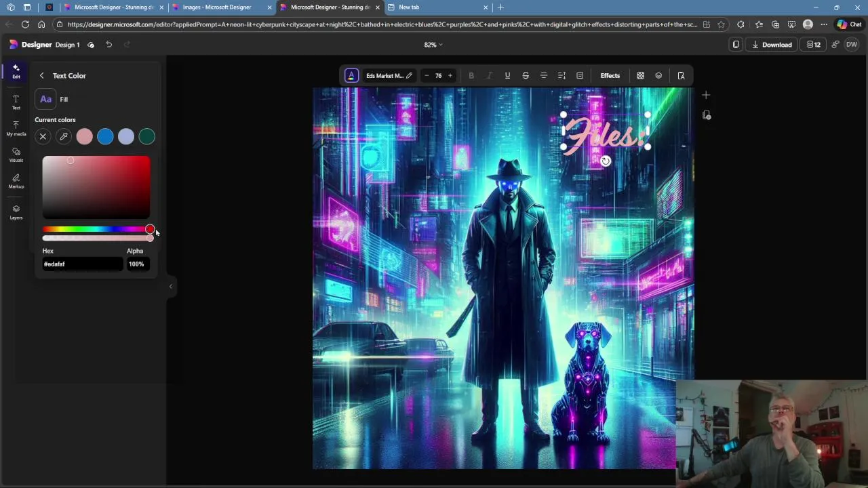Click the resize/mobile icon left of Download

tap(736, 45)
